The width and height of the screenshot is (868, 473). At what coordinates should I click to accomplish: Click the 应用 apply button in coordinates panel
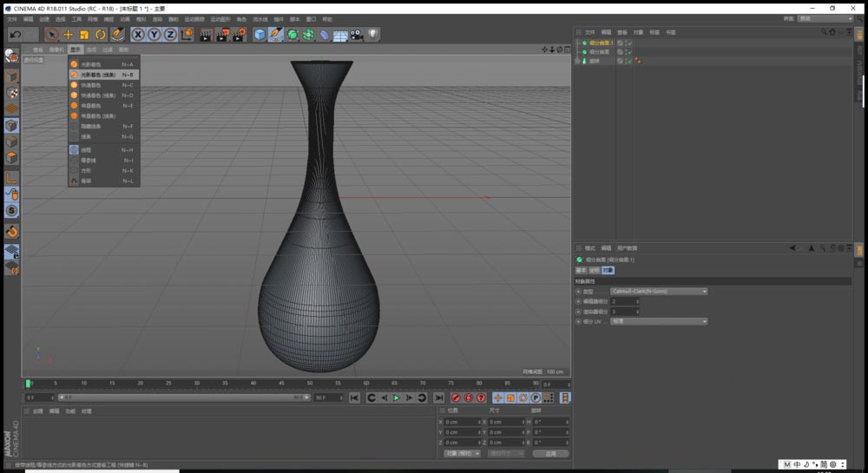550,453
